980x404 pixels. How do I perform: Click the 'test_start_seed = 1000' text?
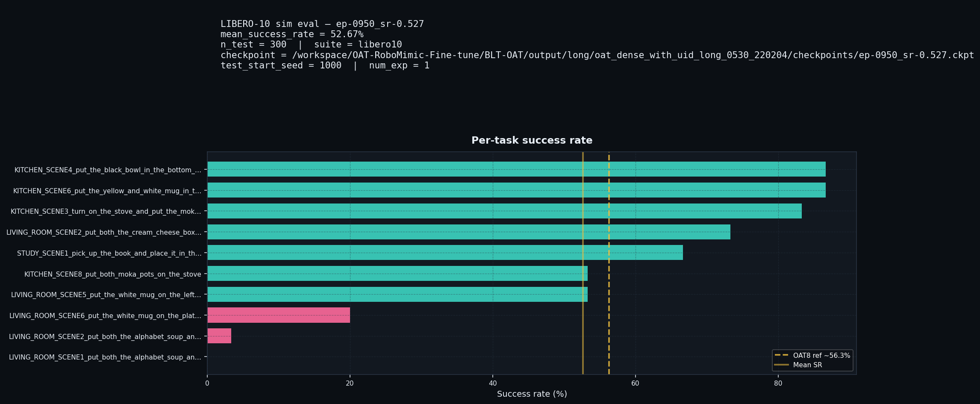coord(281,66)
